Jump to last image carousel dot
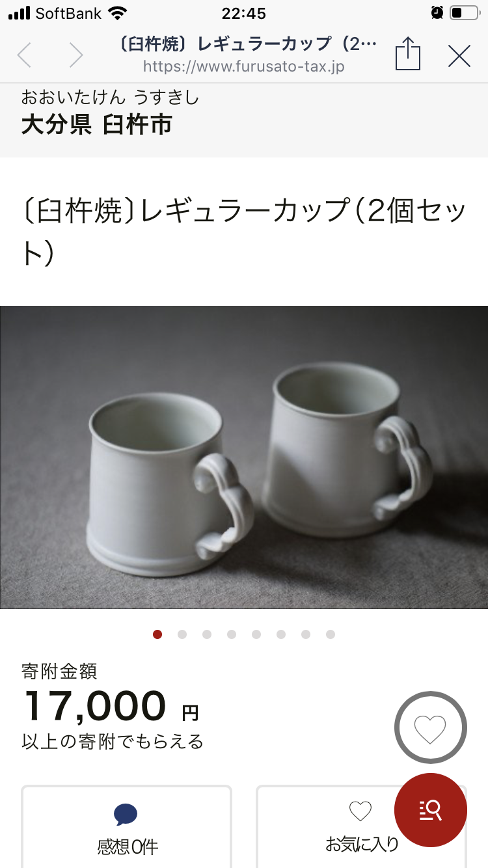This screenshot has height=868, width=488. coord(331,634)
